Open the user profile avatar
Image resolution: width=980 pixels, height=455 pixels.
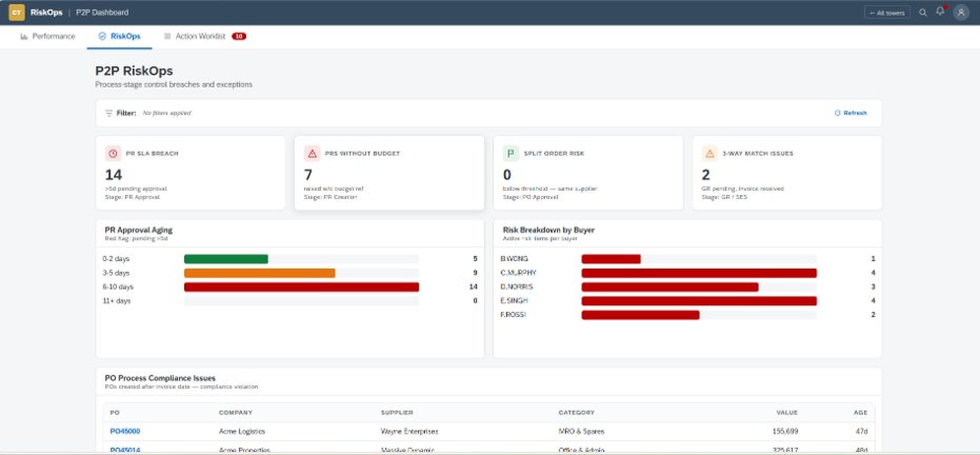[961, 13]
